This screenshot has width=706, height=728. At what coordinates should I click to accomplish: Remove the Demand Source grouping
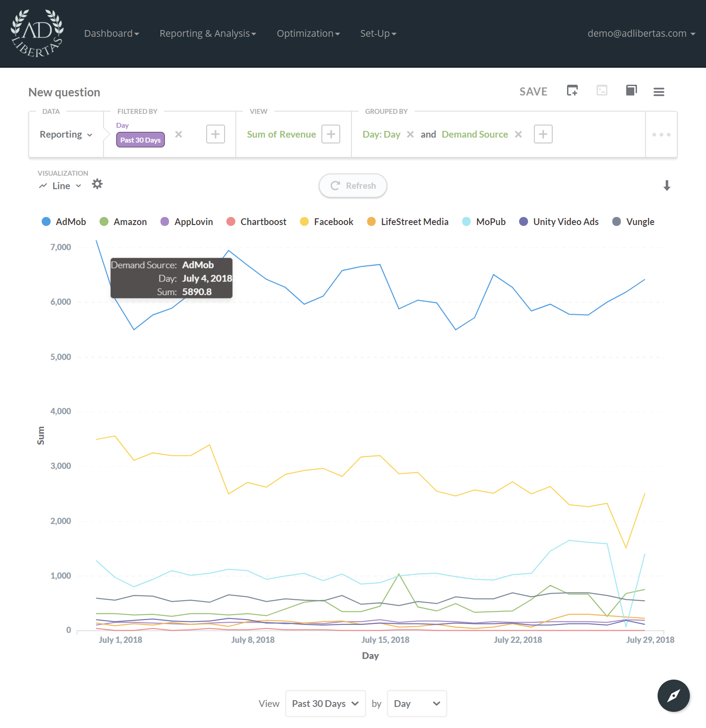[x=518, y=134]
